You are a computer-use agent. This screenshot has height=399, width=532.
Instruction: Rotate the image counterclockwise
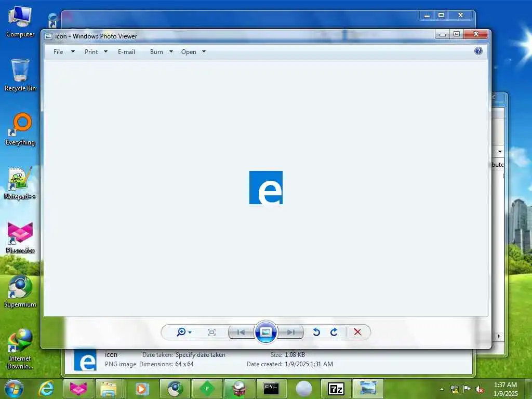coord(316,332)
